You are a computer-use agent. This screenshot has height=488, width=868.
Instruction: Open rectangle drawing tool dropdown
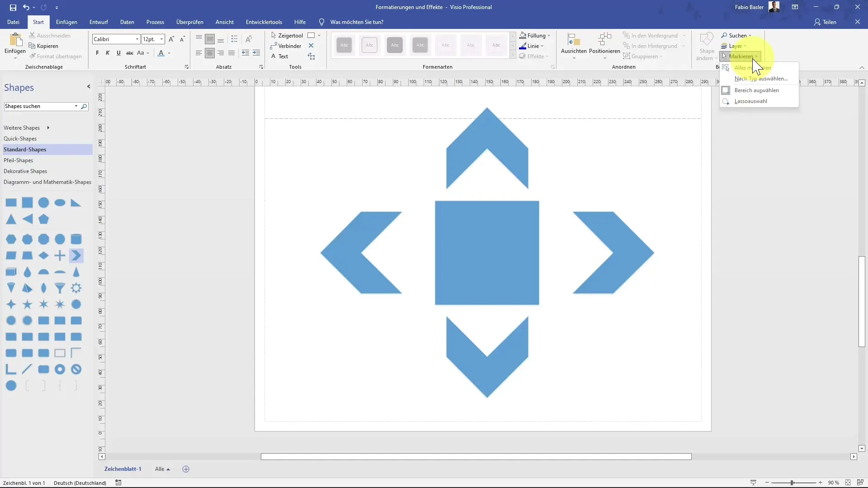click(319, 35)
